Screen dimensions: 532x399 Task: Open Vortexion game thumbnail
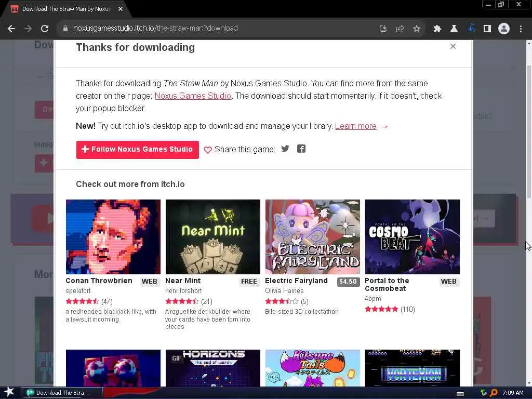point(412,368)
